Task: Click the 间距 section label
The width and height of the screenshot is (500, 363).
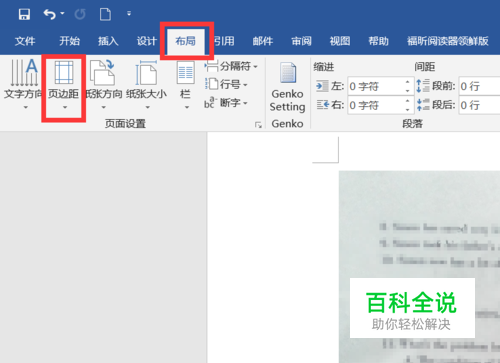Action: (425, 67)
